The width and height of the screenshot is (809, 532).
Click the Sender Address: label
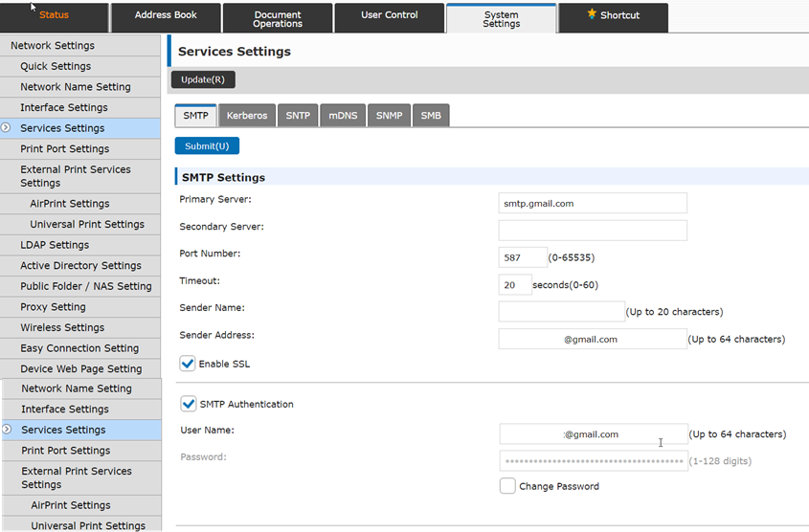pos(216,335)
